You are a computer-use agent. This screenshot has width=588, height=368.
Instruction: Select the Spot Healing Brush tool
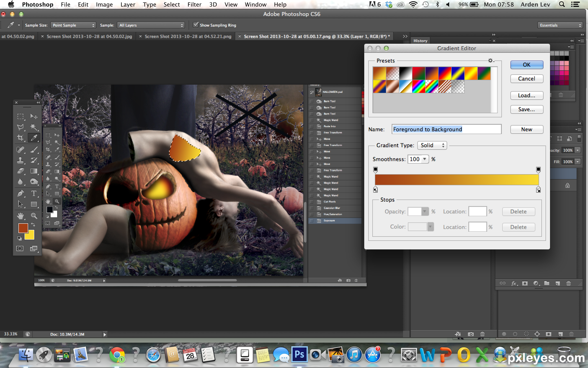coord(20,149)
